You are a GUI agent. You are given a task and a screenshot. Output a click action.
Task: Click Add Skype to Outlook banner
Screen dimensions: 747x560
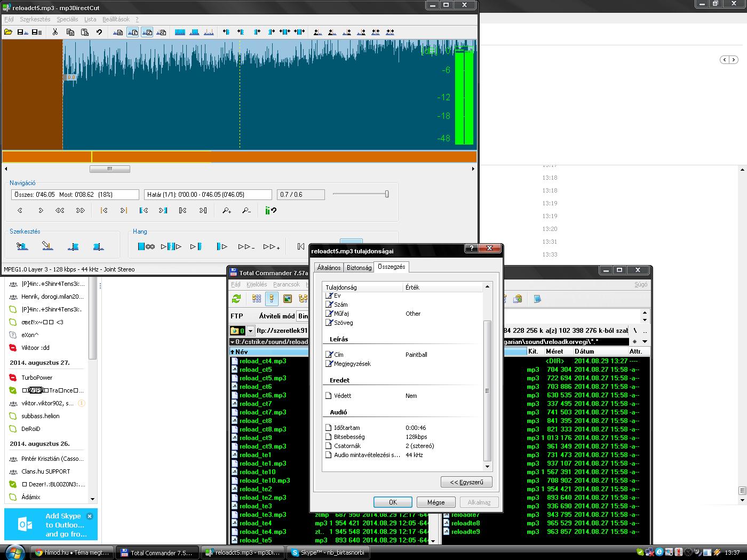[x=51, y=525]
